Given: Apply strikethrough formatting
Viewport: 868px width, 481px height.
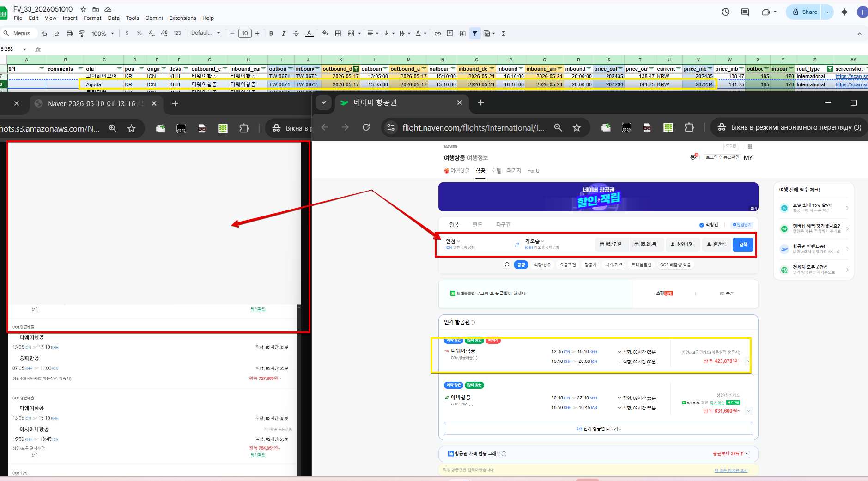Looking at the screenshot, I should [296, 33].
